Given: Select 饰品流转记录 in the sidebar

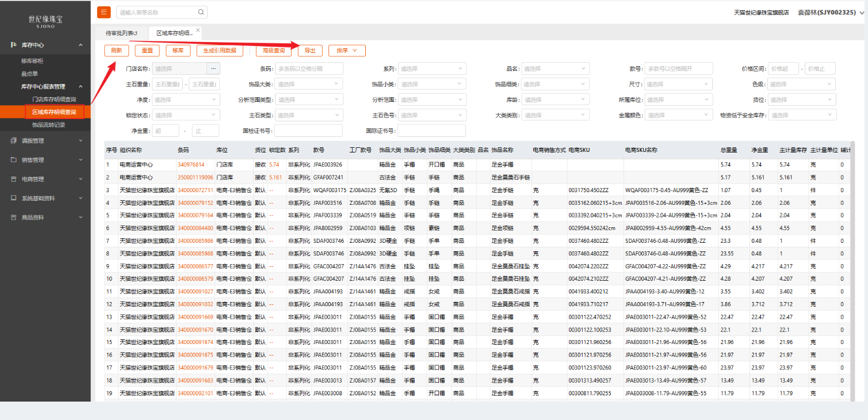Looking at the screenshot, I should (x=48, y=125).
